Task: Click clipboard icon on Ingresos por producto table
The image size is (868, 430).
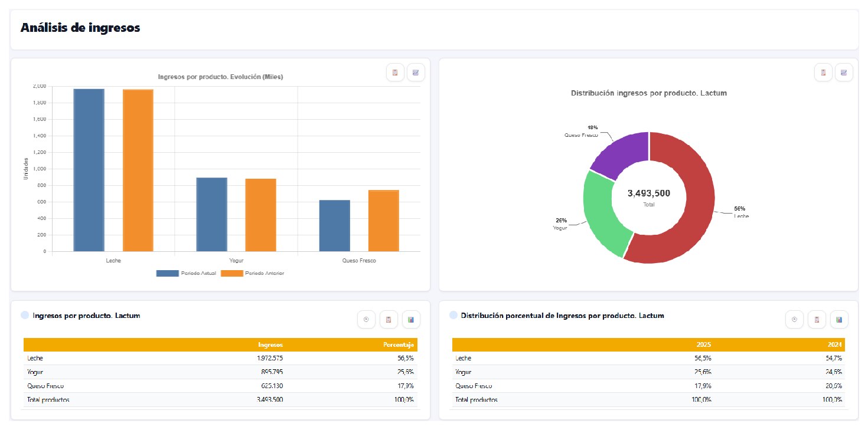Action: coord(389,320)
